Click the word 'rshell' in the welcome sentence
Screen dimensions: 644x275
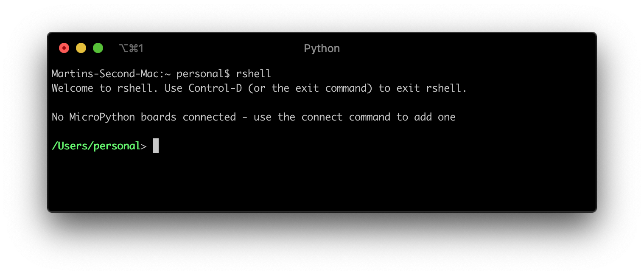[x=134, y=88]
